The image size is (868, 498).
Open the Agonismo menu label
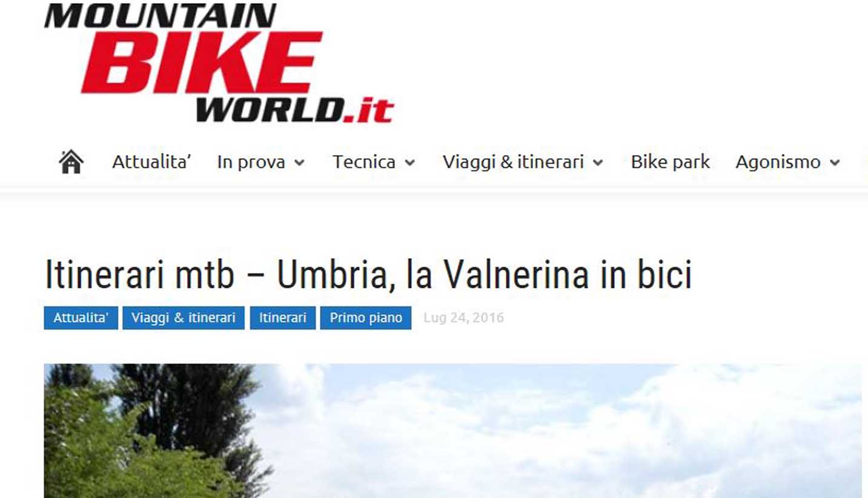coord(778,162)
